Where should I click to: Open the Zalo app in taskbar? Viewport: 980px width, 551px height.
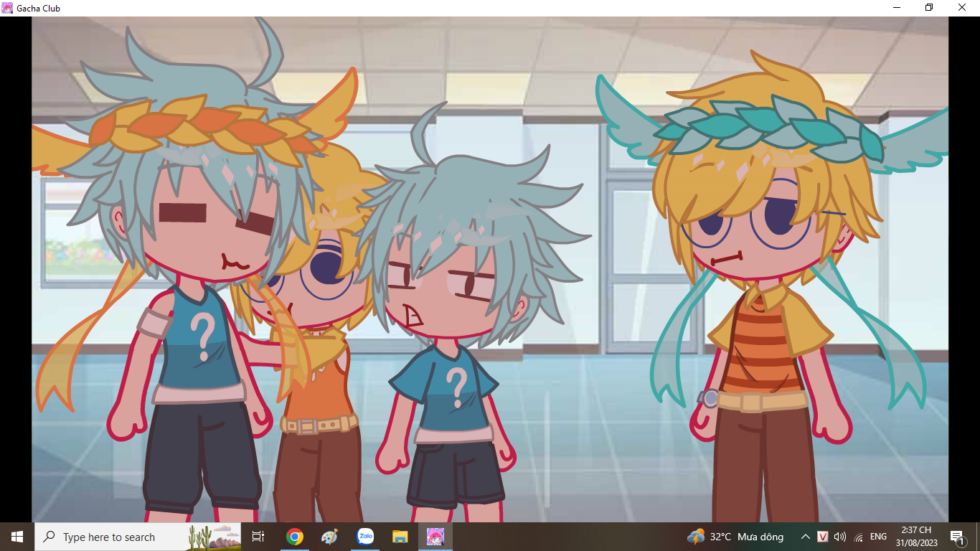[366, 537]
